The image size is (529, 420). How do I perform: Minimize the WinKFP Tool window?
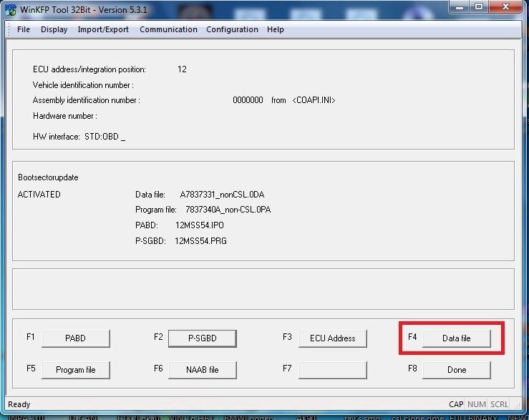coord(460,7)
